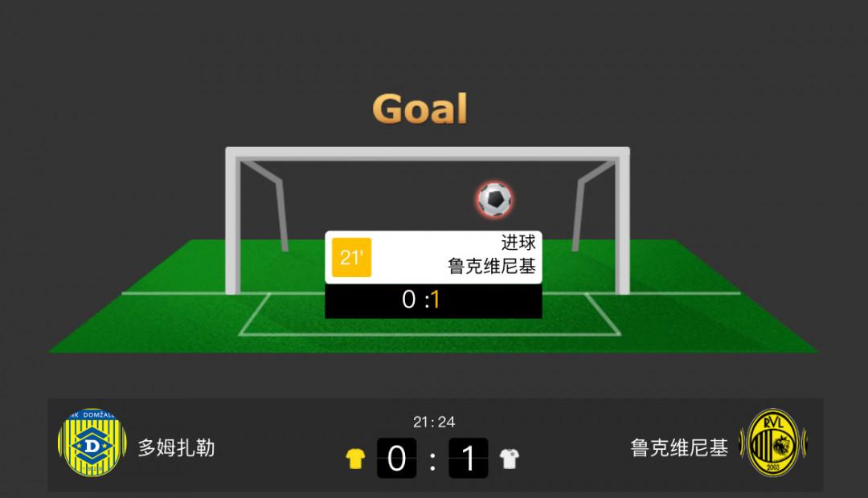Viewport: 868px width, 498px height.
Task: Select the white away jersey icon
Action: [x=510, y=459]
